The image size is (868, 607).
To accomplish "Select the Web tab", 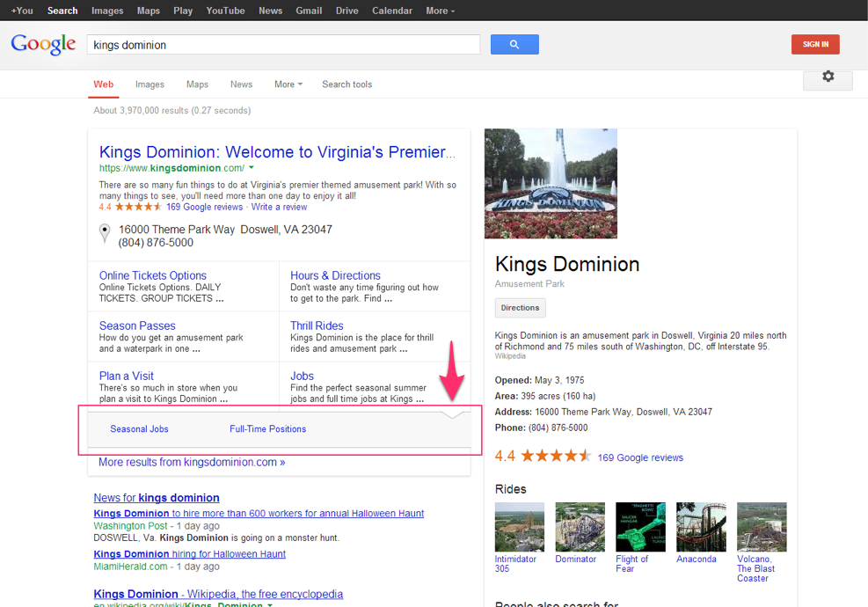I will [103, 84].
